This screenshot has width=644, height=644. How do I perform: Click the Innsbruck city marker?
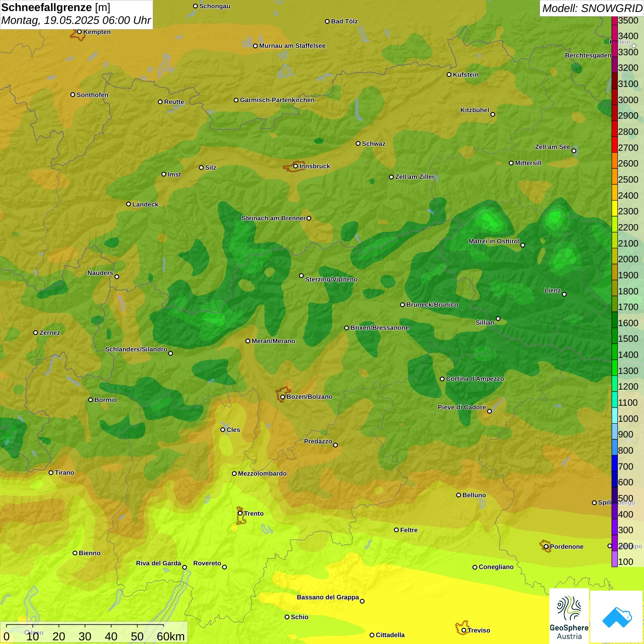[296, 166]
